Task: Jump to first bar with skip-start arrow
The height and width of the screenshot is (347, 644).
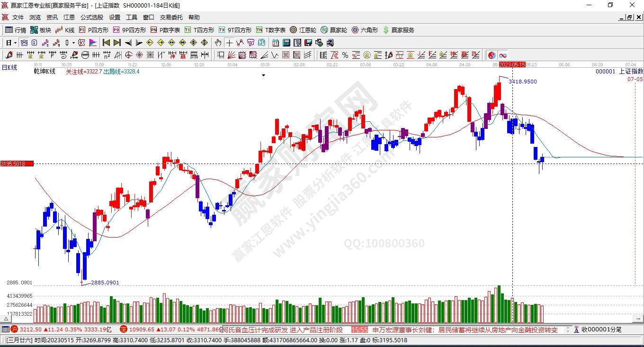Action: click(107, 43)
